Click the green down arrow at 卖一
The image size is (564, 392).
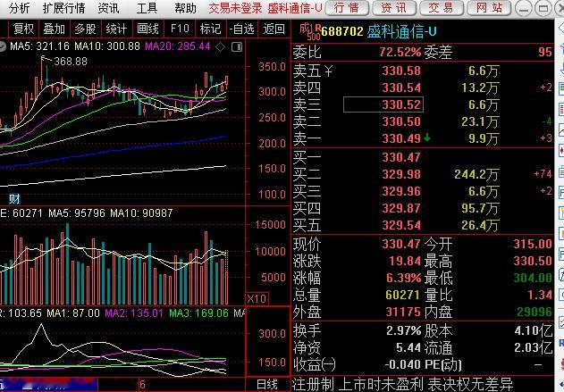[427, 138]
